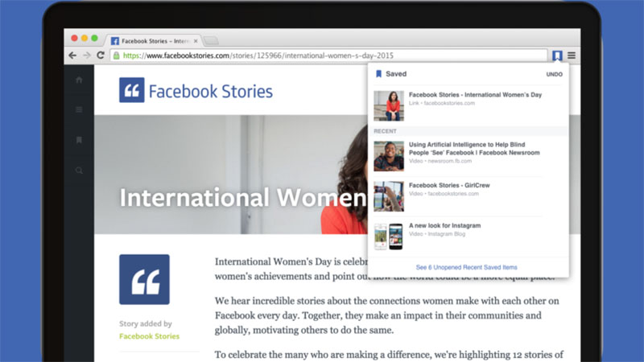Go back with the browser back arrow
The width and height of the screenshot is (644, 362).
coord(72,56)
